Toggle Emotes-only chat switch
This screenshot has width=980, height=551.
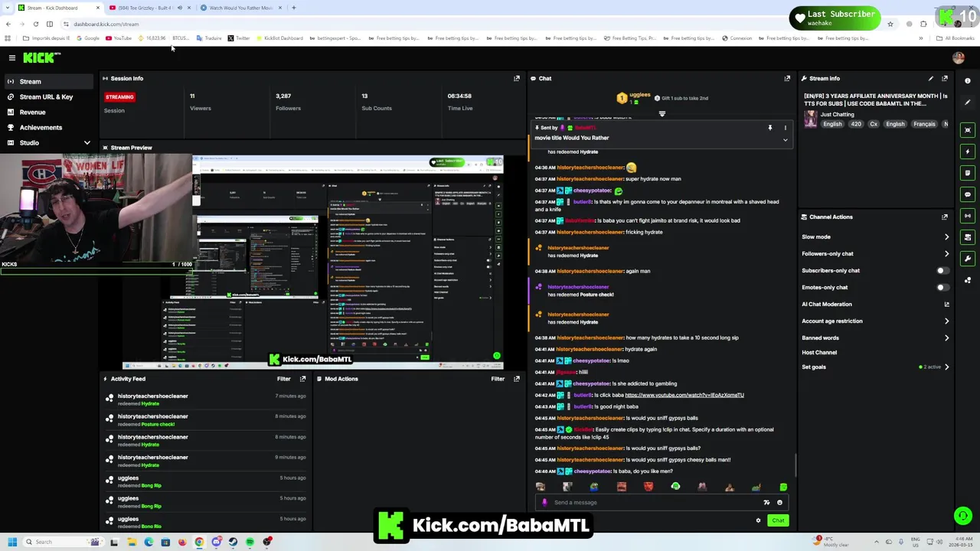pos(942,287)
